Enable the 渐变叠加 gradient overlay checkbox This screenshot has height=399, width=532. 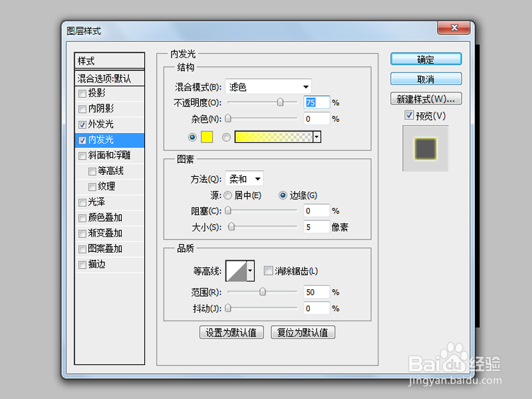pos(82,234)
